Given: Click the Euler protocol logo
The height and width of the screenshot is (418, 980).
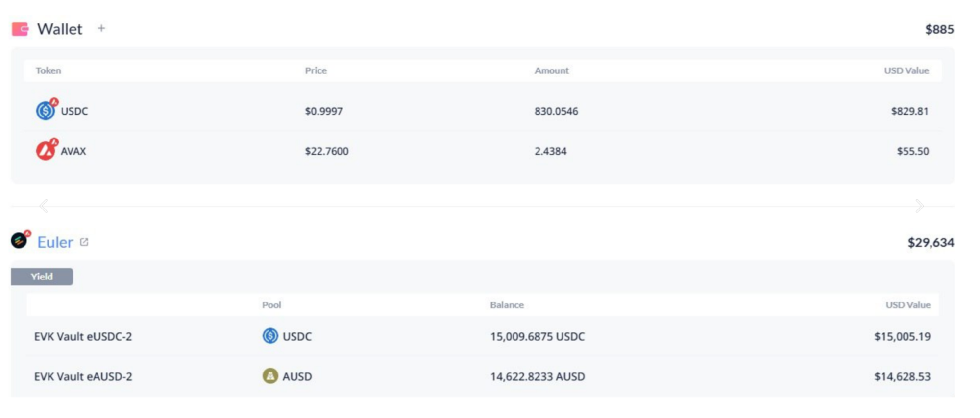Looking at the screenshot, I should [x=20, y=240].
